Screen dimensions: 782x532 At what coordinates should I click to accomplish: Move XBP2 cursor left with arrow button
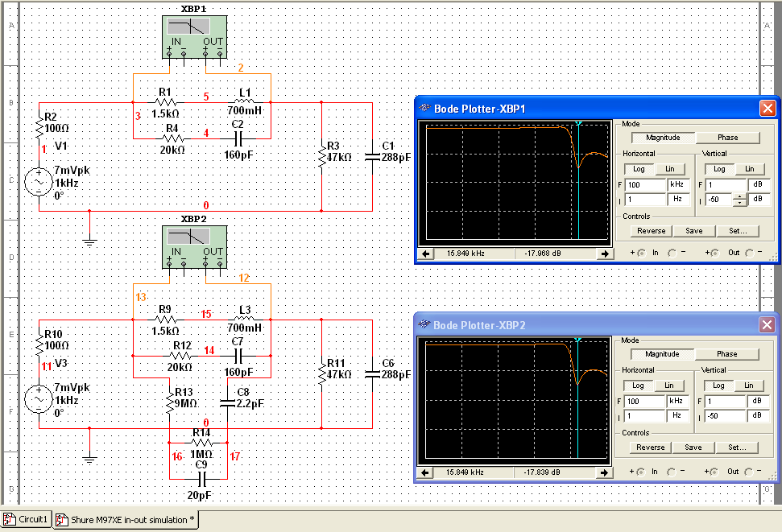[x=425, y=472]
